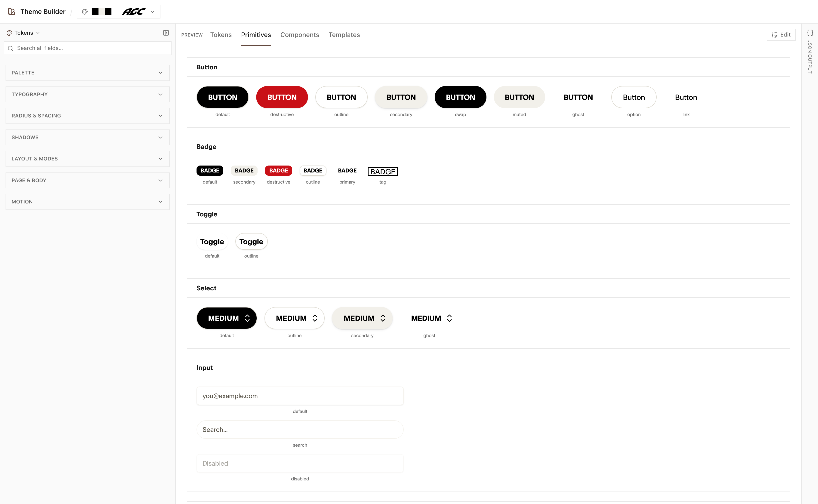
Task: Expand the TYPOGRAPHY section
Action: 87,94
